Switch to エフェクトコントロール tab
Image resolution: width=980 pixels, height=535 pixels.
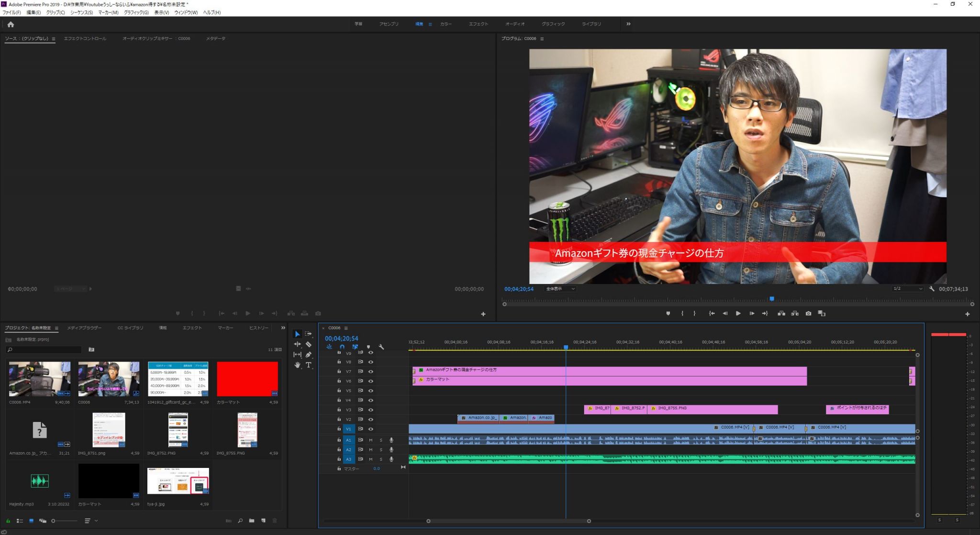tap(85, 39)
